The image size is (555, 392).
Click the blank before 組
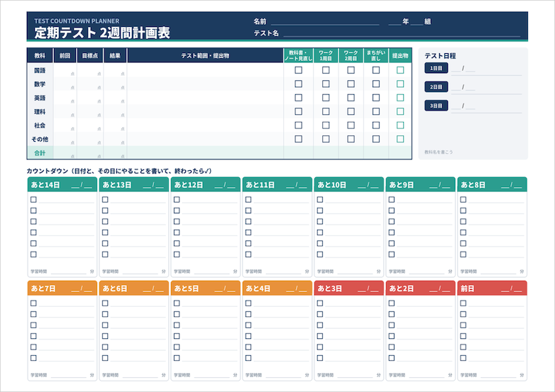417,22
